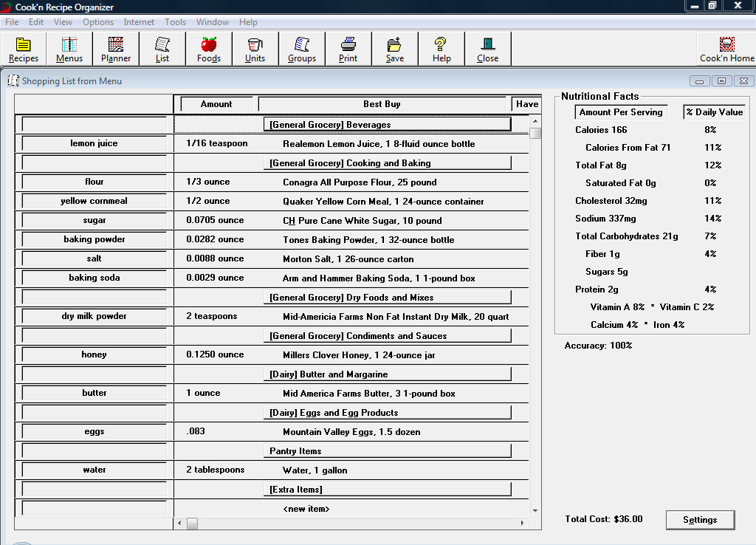Click the horizontal scrollbar left arrow

point(179,523)
